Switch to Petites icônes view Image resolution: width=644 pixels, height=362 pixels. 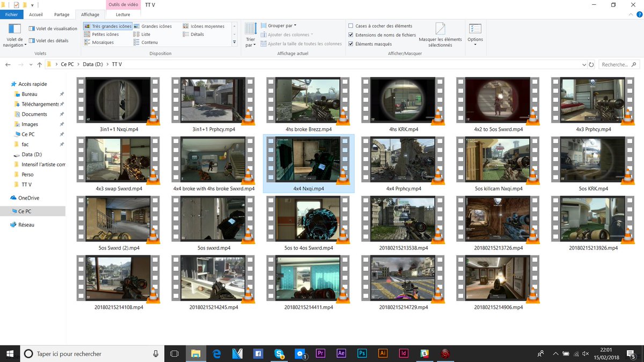coord(101,34)
